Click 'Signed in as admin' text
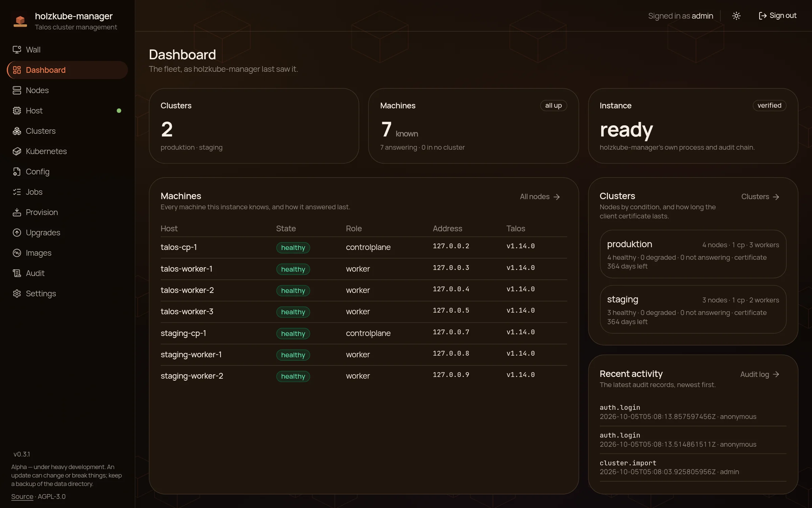The width and height of the screenshot is (812, 508). pos(680,16)
